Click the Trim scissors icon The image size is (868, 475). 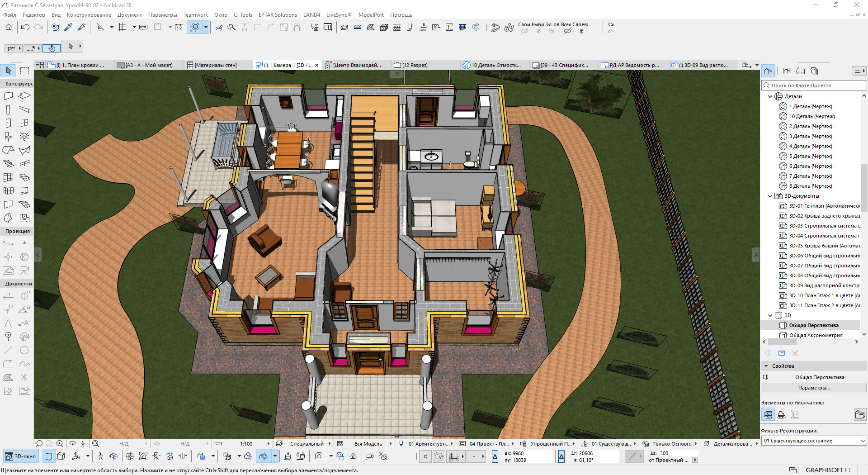click(x=218, y=28)
